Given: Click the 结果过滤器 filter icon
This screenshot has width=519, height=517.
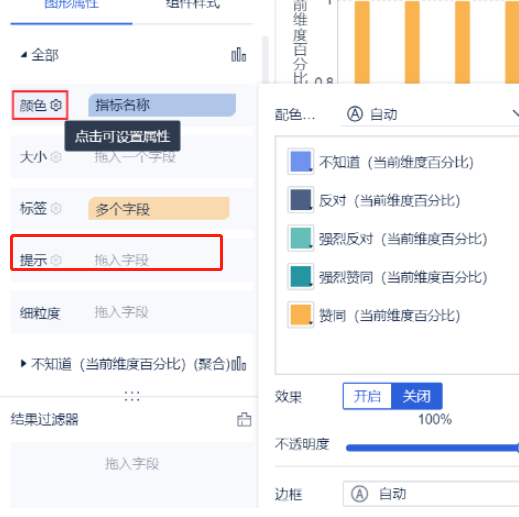Looking at the screenshot, I should (x=244, y=420).
